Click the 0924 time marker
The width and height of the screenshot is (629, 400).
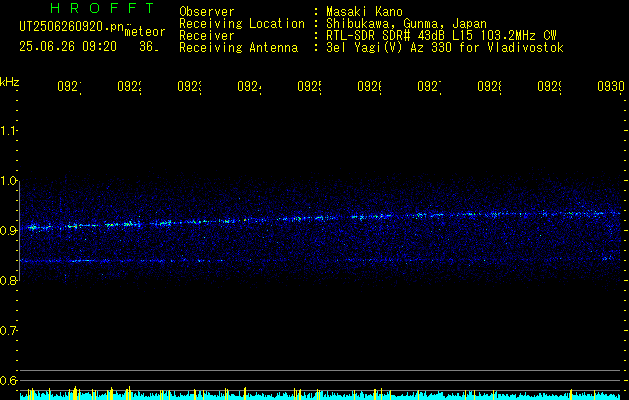(250, 87)
